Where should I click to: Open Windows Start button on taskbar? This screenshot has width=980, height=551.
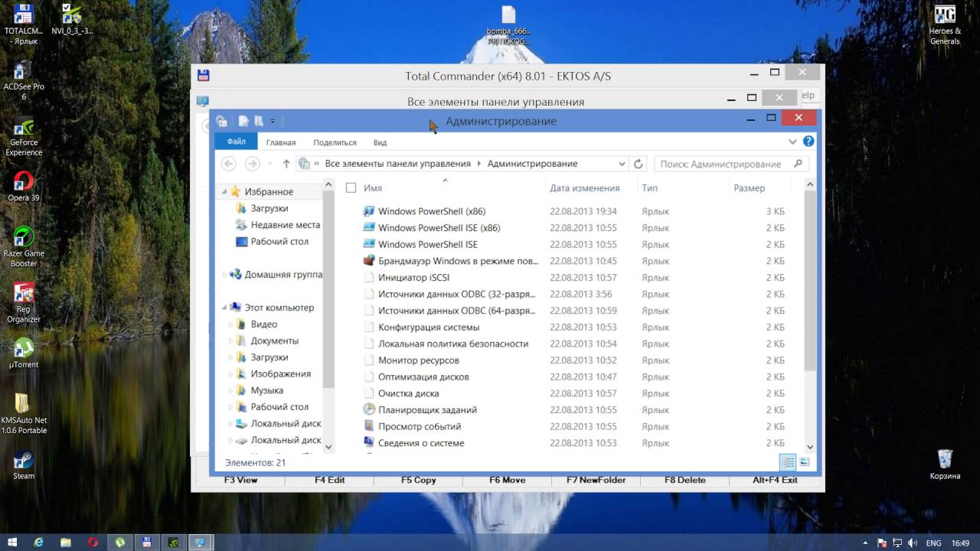point(12,542)
